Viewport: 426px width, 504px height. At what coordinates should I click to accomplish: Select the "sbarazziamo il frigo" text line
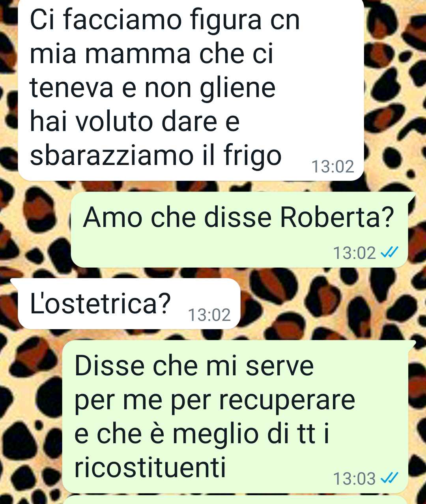[x=156, y=156]
